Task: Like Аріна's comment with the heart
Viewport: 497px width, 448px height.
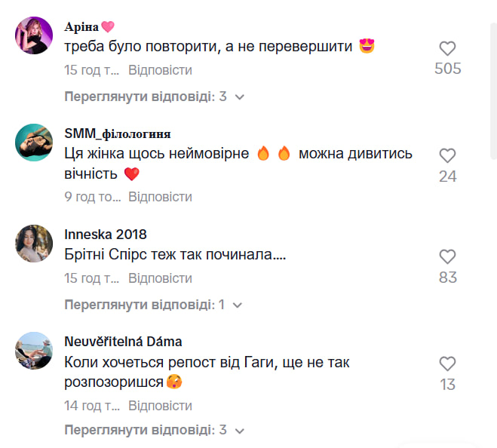Action: pos(447,49)
